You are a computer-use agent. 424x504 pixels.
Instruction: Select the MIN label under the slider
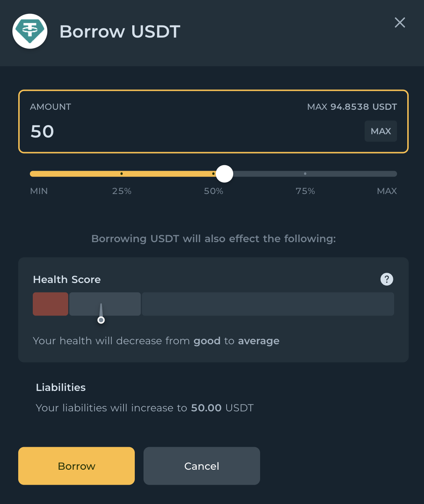click(x=39, y=191)
